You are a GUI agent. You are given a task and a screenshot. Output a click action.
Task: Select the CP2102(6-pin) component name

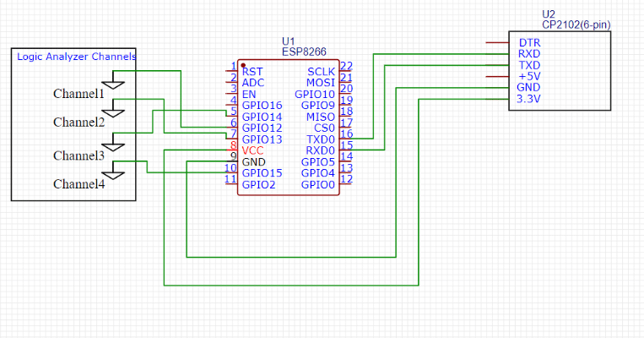coord(575,25)
